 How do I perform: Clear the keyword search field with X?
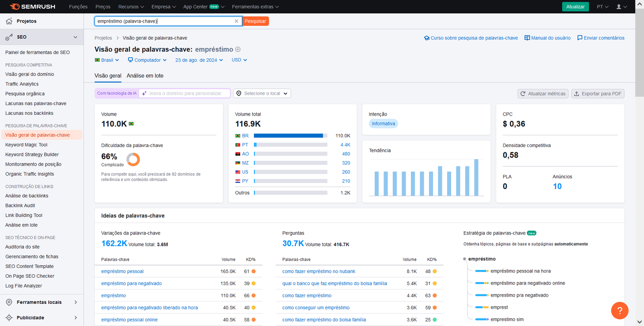pyautogui.click(x=236, y=21)
